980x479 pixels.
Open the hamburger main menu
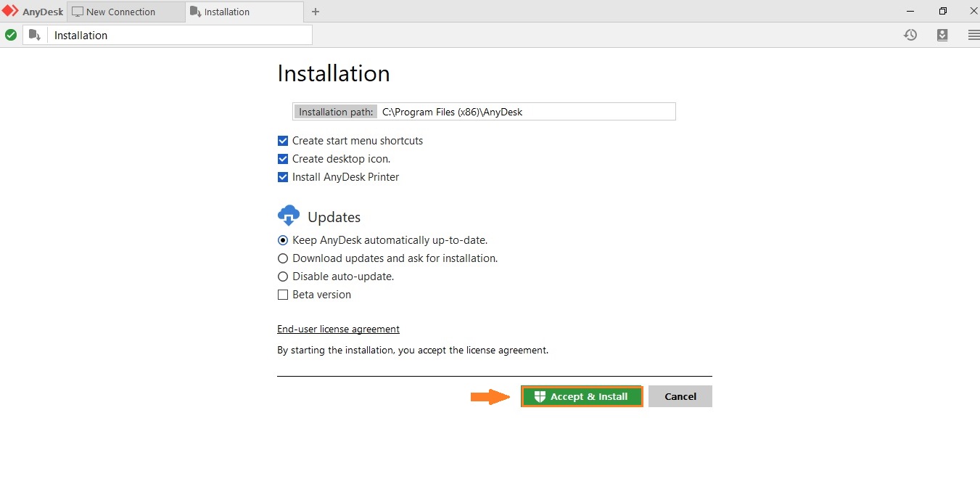click(x=973, y=35)
